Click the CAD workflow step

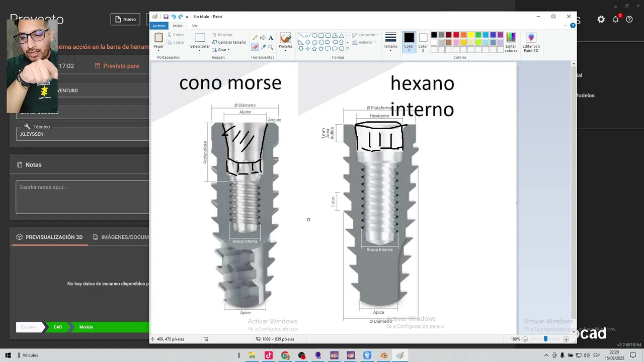tap(58, 327)
